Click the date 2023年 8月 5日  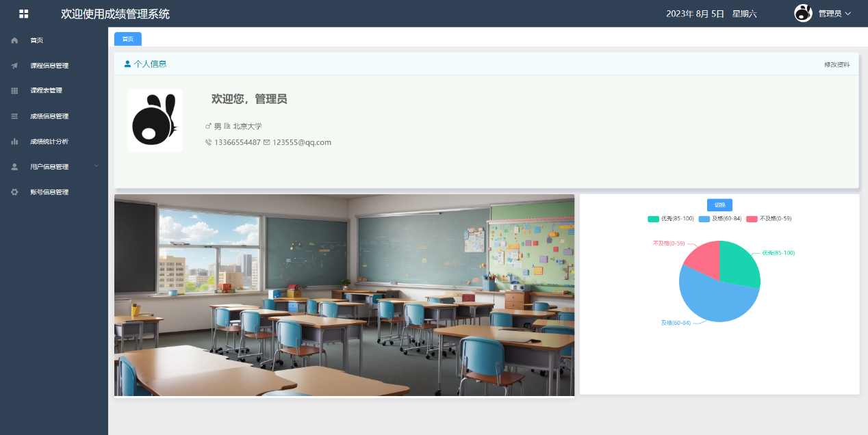pyautogui.click(x=695, y=14)
